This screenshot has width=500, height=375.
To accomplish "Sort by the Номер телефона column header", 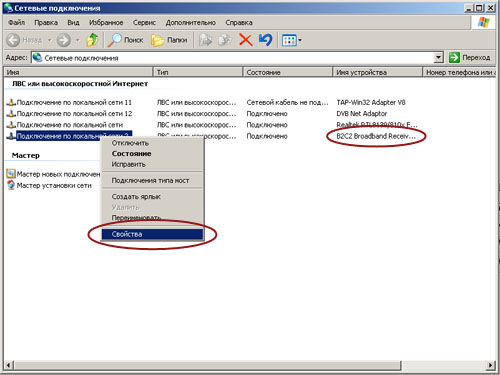I will [x=459, y=72].
